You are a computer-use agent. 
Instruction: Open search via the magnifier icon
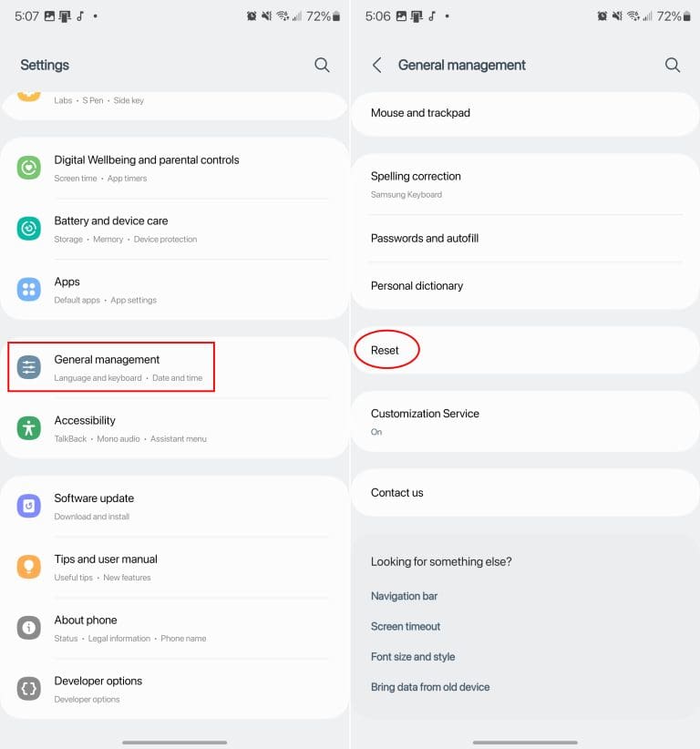point(322,65)
